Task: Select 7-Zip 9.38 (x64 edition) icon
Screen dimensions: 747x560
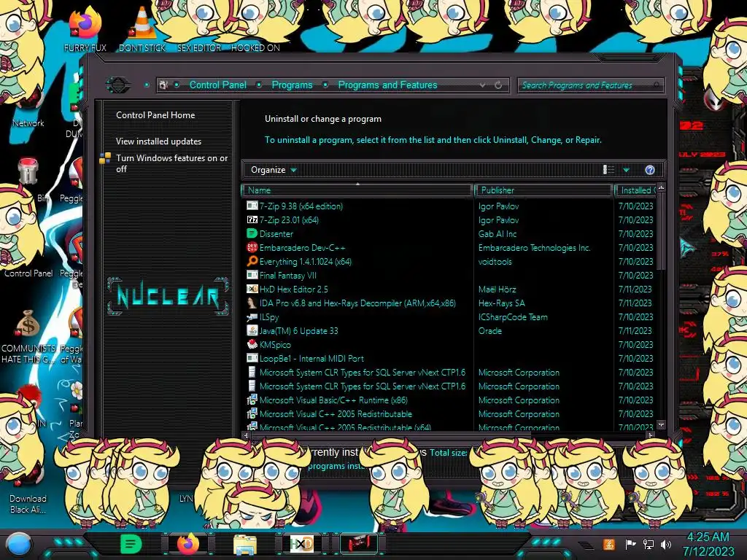Action: pos(252,206)
